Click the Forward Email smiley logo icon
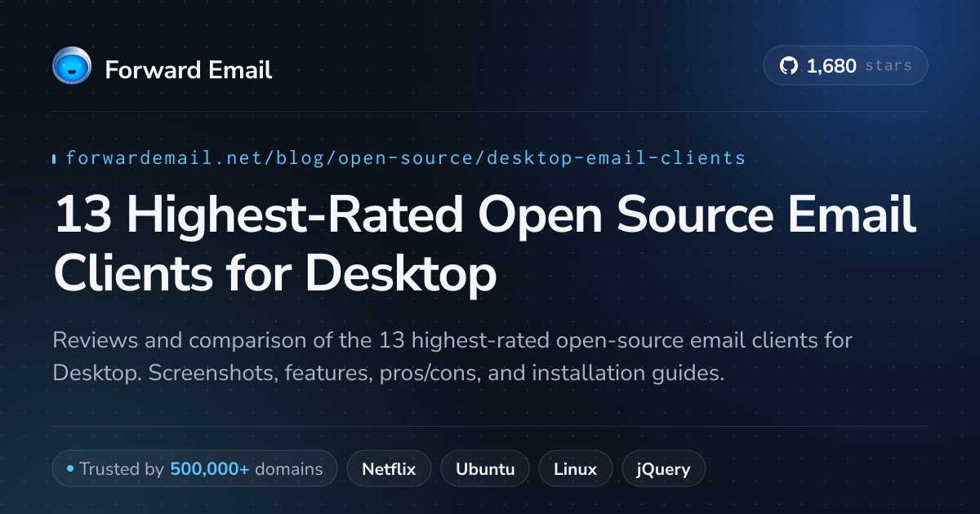 pos(71,66)
